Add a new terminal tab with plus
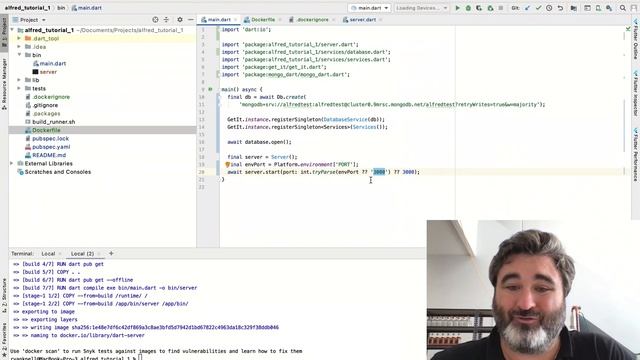 click(x=111, y=253)
